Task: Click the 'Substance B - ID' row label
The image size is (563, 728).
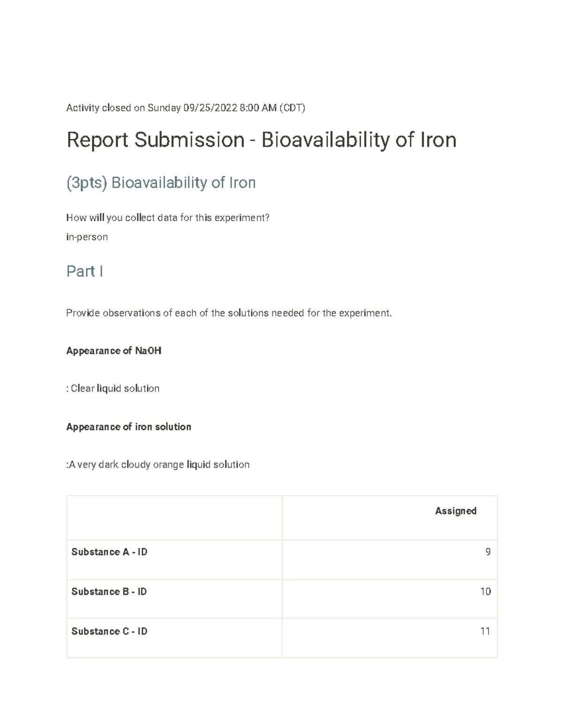Action: click(x=109, y=592)
